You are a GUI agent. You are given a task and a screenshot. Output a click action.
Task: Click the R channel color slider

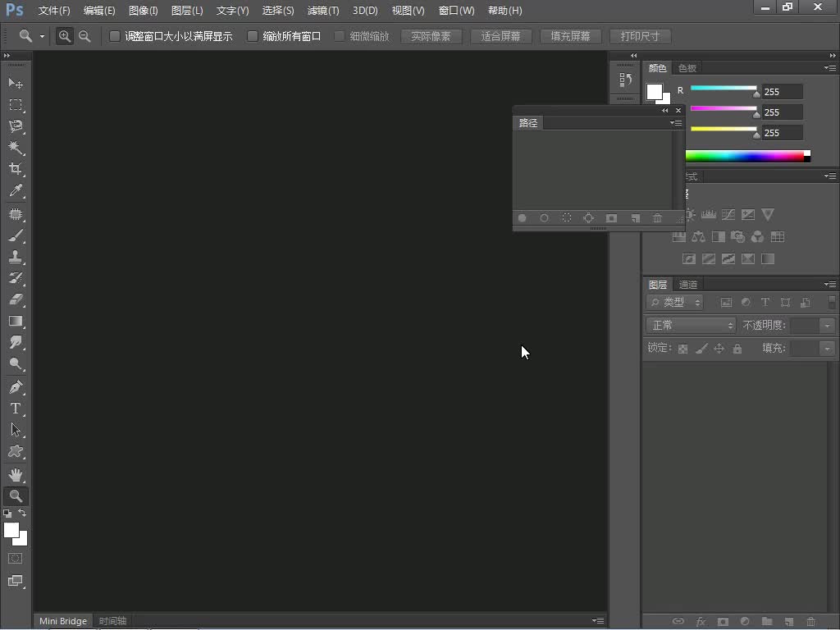point(724,89)
